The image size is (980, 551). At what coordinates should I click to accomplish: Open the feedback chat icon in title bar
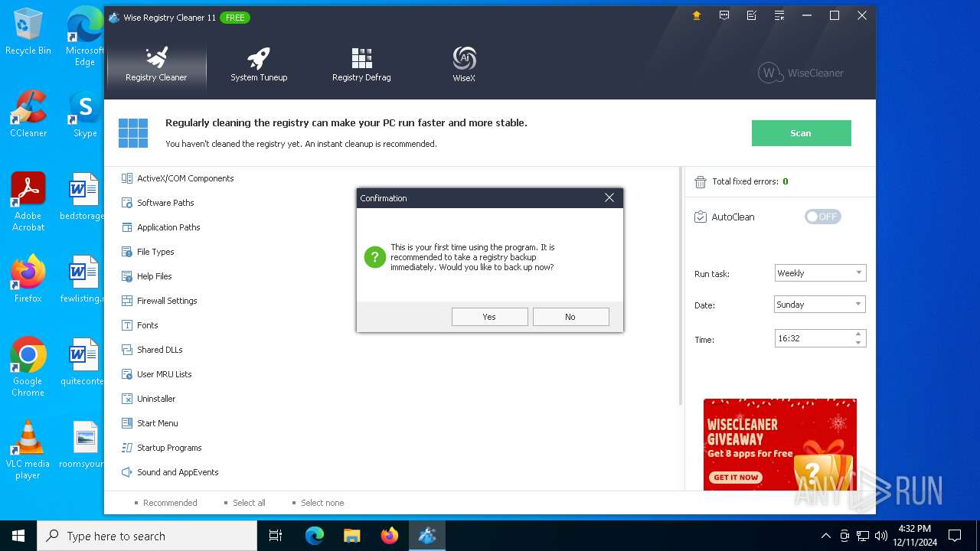(x=724, y=15)
